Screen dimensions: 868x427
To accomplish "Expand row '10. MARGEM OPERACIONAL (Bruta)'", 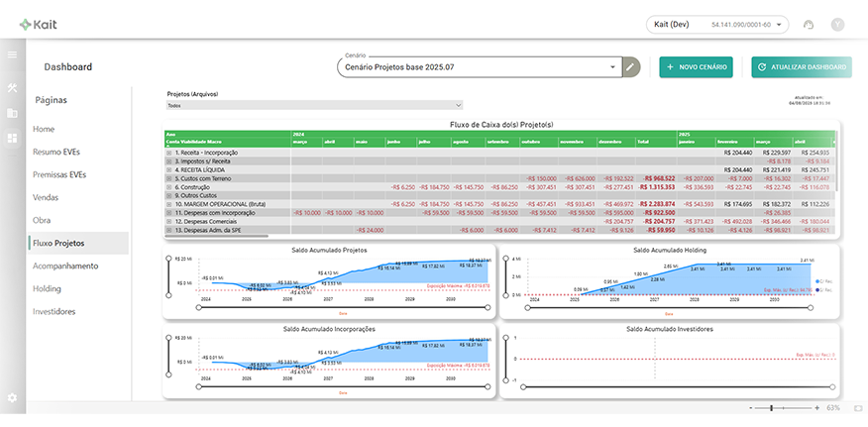I will [169, 204].
